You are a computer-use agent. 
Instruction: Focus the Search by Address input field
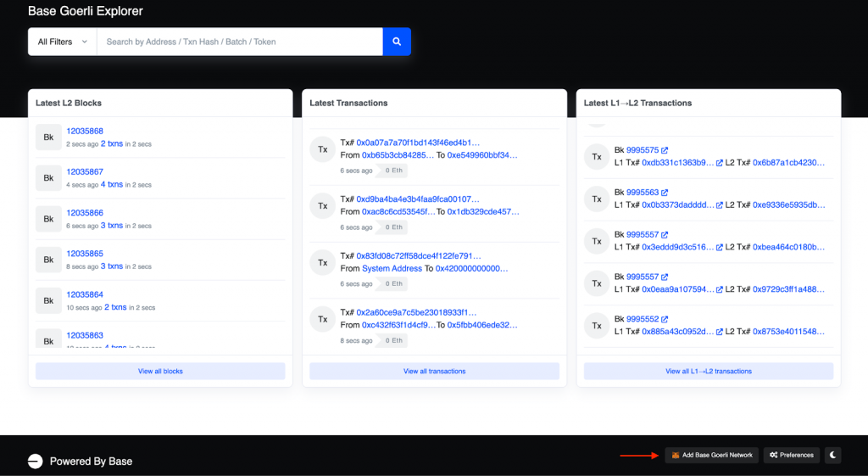coord(240,42)
